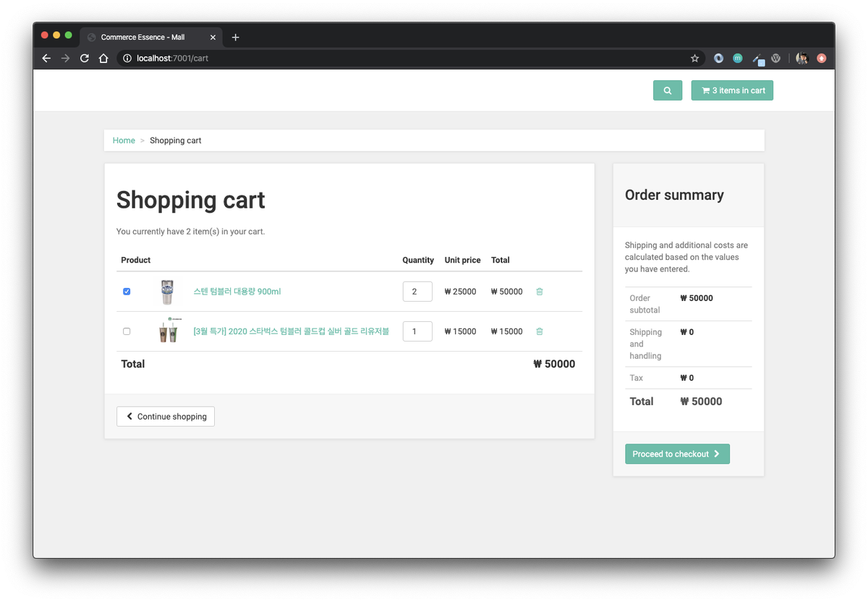Viewport: 868px width, 602px height.
Task: Proceed to checkout
Action: [x=677, y=454]
